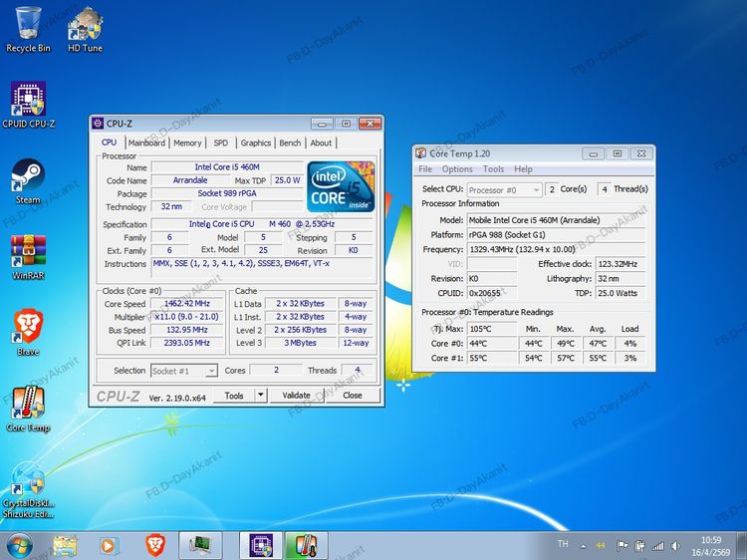Viewport: 747px width, 560px height.
Task: Click the power plug tray icon
Action: [639, 546]
